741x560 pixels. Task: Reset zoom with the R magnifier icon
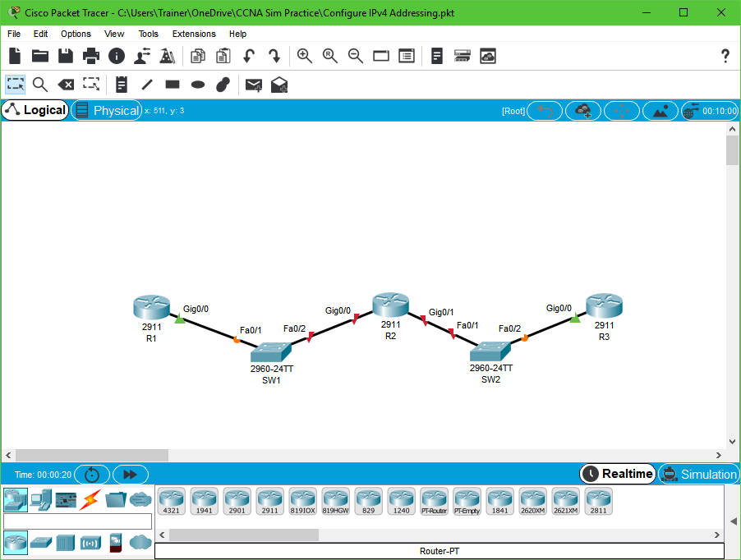330,56
